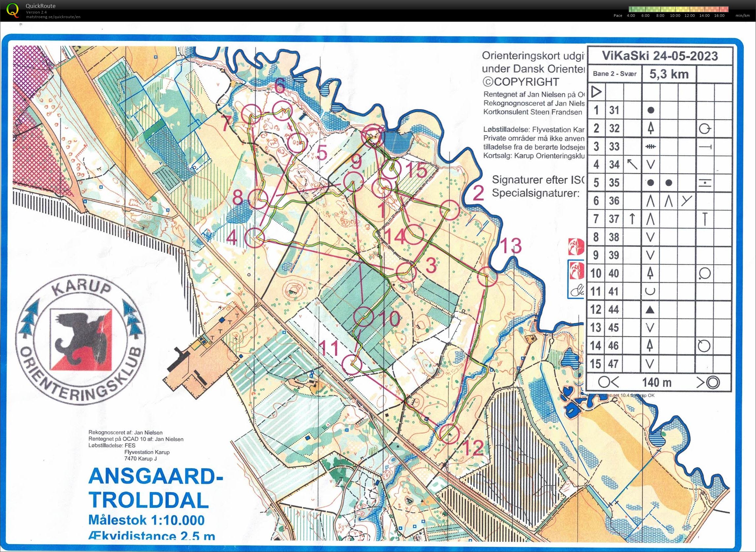Click control circle 9 on the map
Screen dimensions: 756x552
[353, 181]
